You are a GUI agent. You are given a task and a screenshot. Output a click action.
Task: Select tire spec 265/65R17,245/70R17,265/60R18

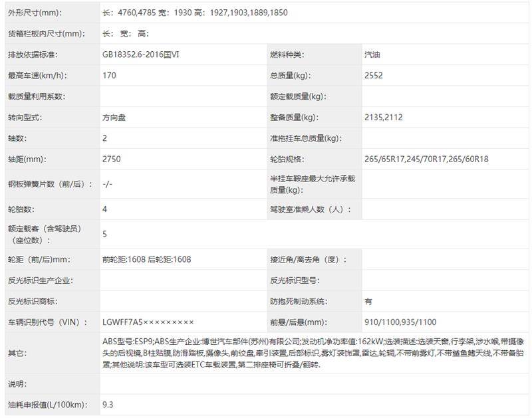coord(426,159)
